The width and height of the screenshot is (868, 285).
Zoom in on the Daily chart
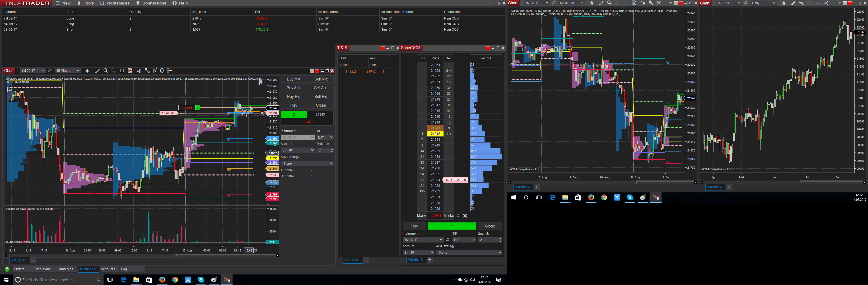801,3
